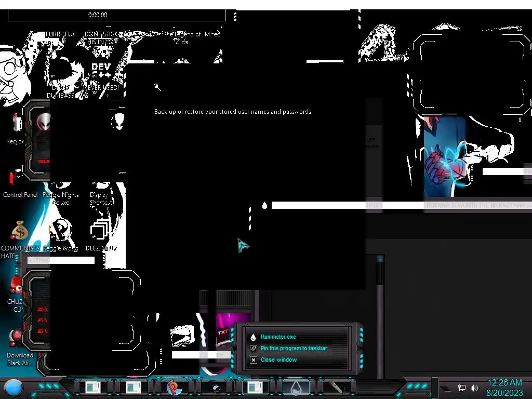Screen dimensions: 532x399
Task: Choose Pin this program to taskbar
Action: click(x=294, y=349)
